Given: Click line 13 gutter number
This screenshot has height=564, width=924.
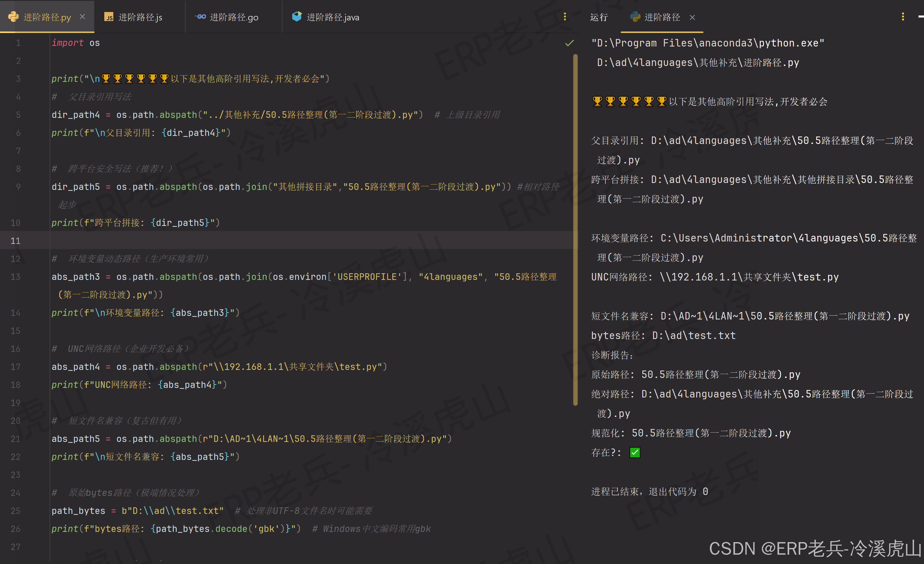Looking at the screenshot, I should 15,277.
